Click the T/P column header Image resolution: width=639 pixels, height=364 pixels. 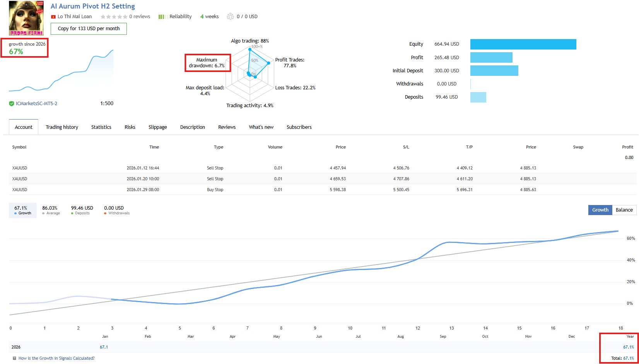[469, 147]
